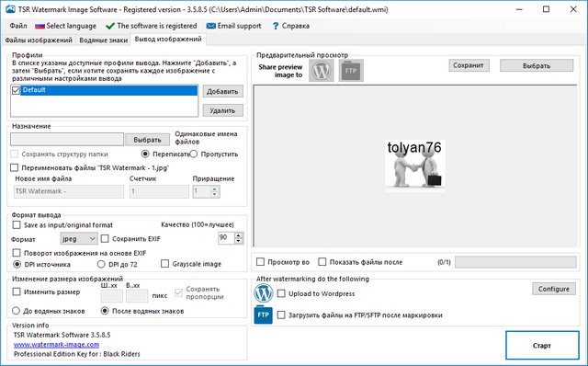588x366 pixels.
Task: Select the Пропустить radio button
Action: pyautogui.click(x=194, y=154)
